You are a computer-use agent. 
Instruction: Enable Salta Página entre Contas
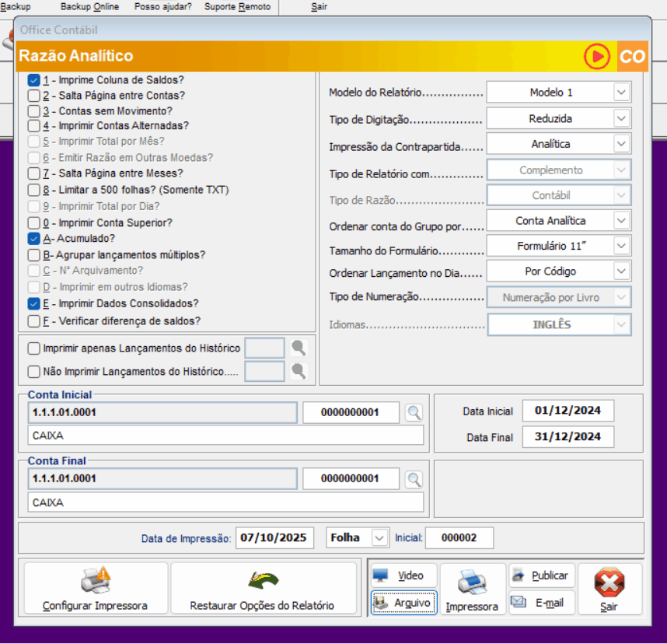click(x=34, y=96)
